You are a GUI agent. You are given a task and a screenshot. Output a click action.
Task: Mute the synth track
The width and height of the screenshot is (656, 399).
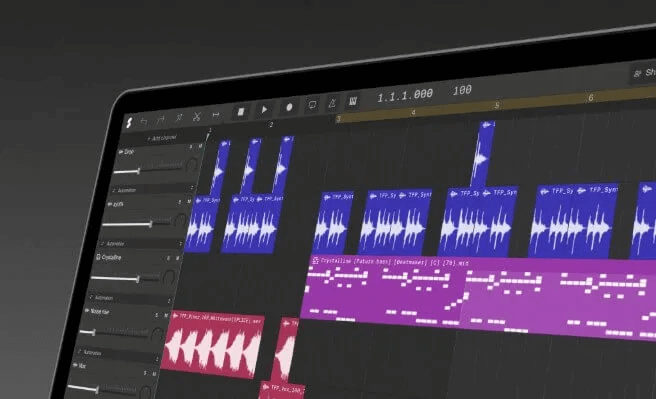point(189,201)
